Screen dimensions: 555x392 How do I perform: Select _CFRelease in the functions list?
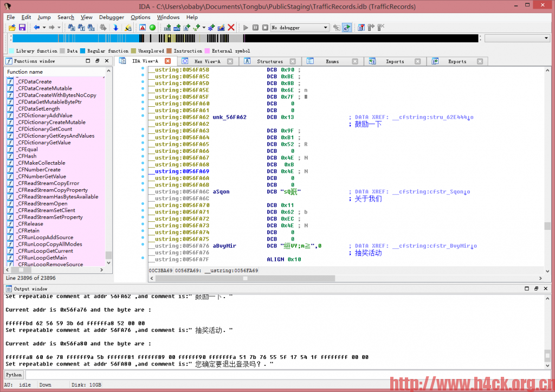point(30,224)
